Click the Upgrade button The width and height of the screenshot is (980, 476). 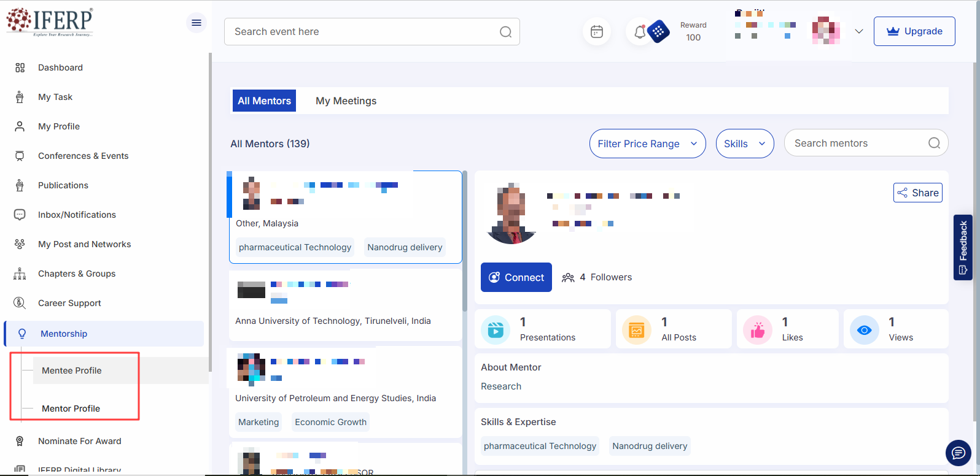coord(914,31)
